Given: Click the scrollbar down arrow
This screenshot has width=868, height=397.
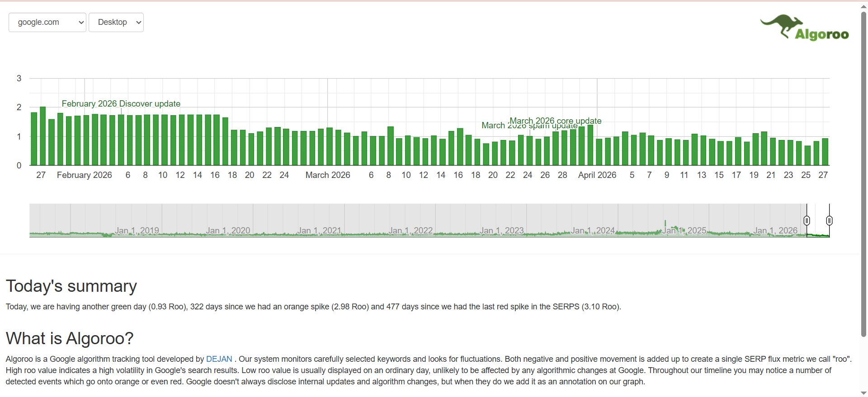Looking at the screenshot, I should coord(863,393).
